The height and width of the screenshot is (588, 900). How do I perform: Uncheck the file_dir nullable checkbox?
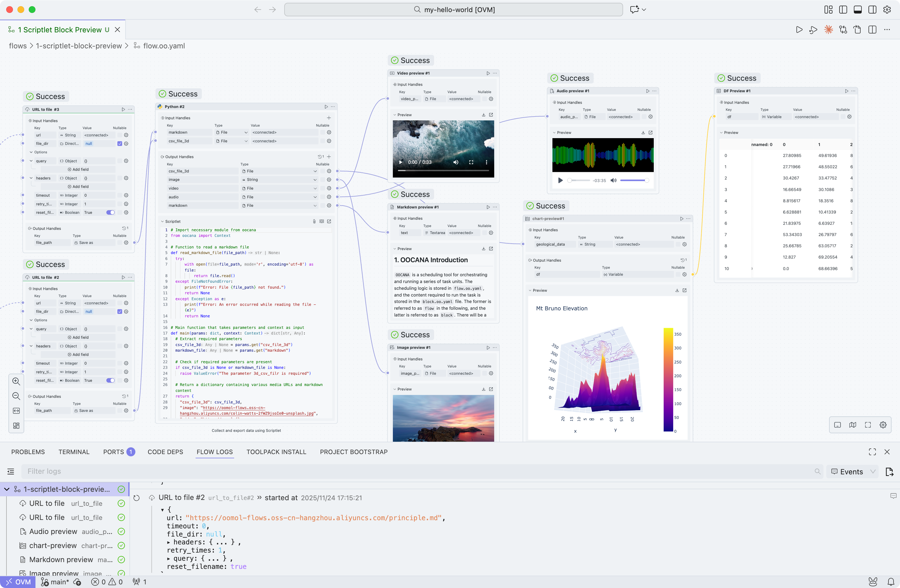(x=120, y=143)
